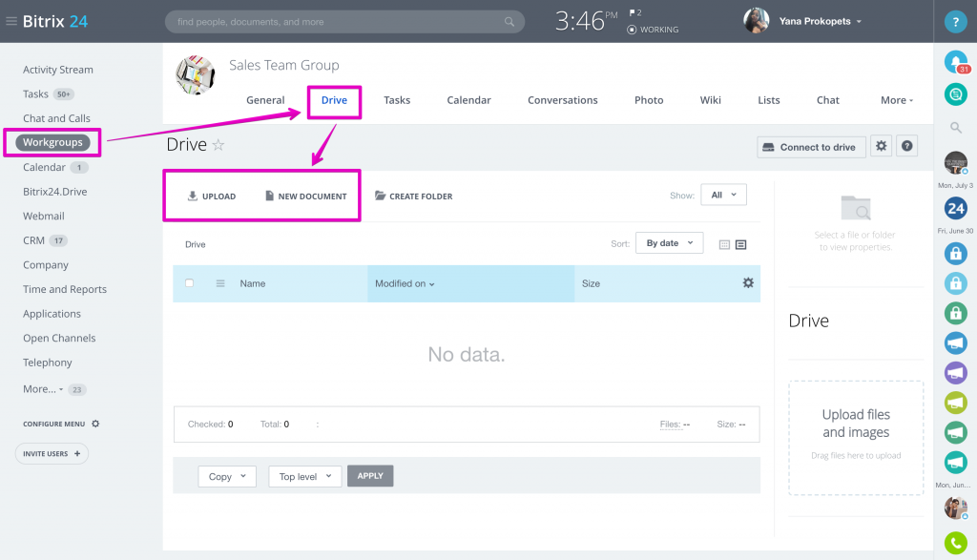Screen dimensions: 977x560
Task: Click the green chat bubble icon in right sidebar
Action: tap(955, 94)
